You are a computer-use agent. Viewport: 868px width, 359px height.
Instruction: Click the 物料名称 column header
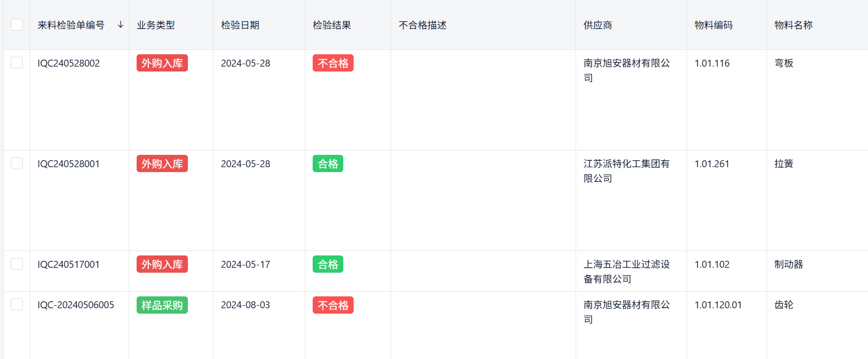pos(794,25)
